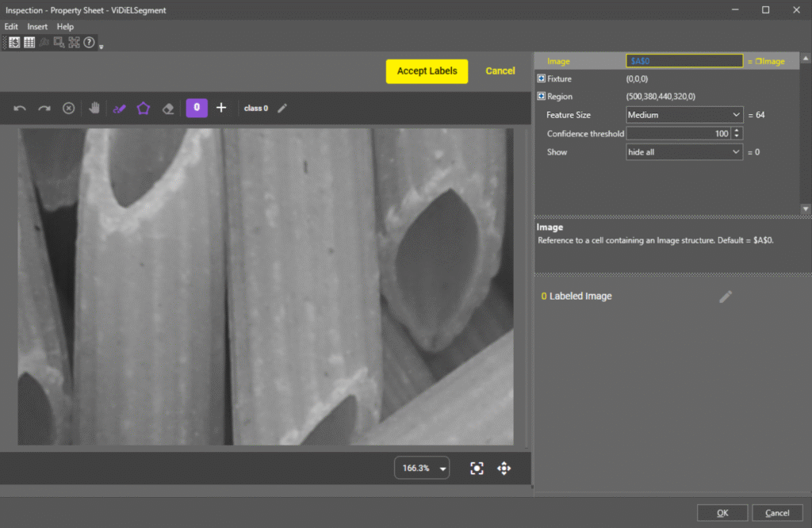
Task: Add a new class with plus icon
Action: click(221, 108)
